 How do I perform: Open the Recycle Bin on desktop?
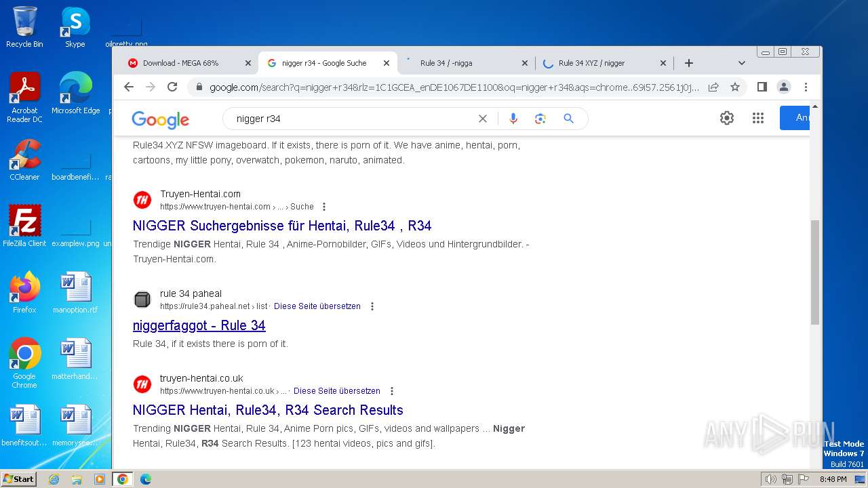tap(24, 27)
